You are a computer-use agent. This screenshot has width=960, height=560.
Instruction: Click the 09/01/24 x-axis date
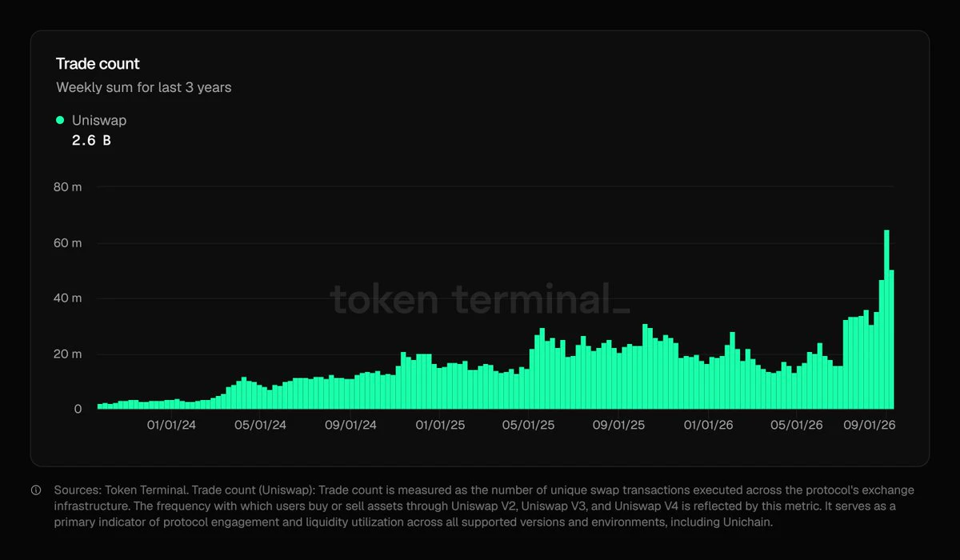350,426
